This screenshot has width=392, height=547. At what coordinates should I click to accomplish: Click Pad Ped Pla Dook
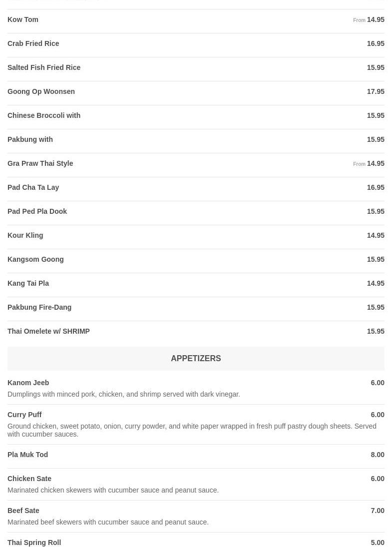(37, 211)
